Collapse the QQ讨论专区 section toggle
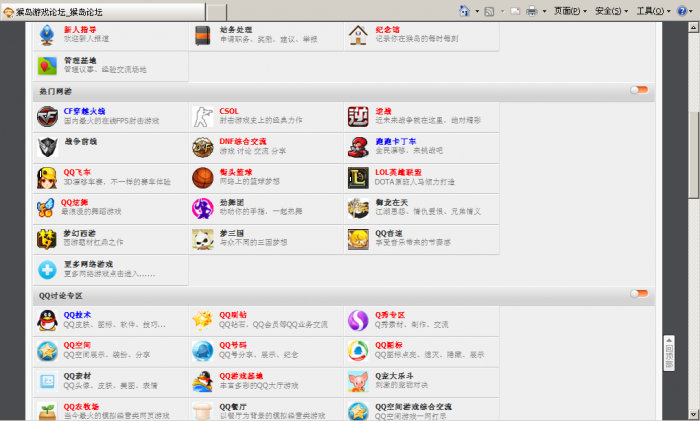Image resolution: width=700 pixels, height=421 pixels. (x=639, y=294)
